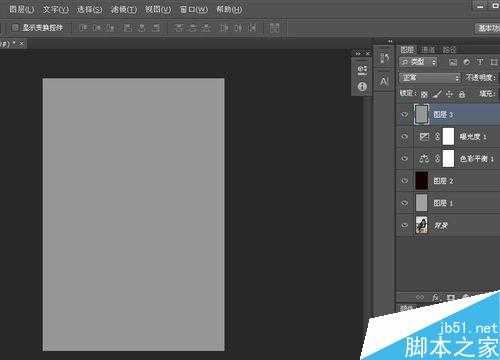Click the distribute vertical centers icon
The image size is (500, 360).
pos(193,28)
